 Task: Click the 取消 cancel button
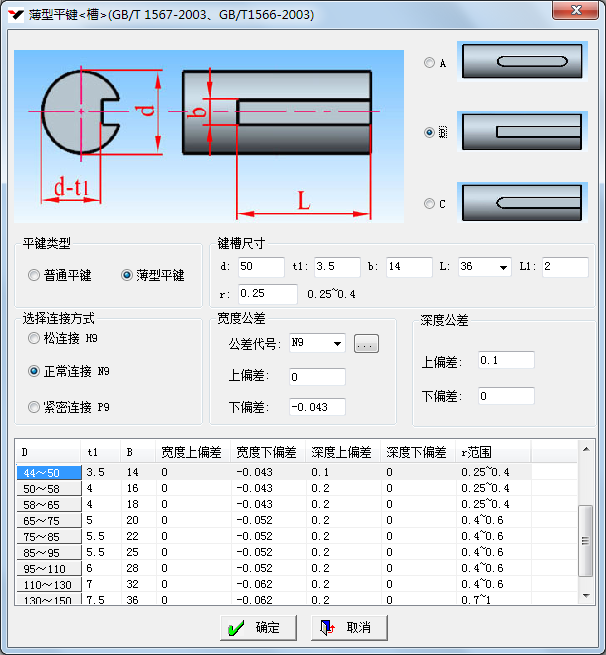coord(349,627)
